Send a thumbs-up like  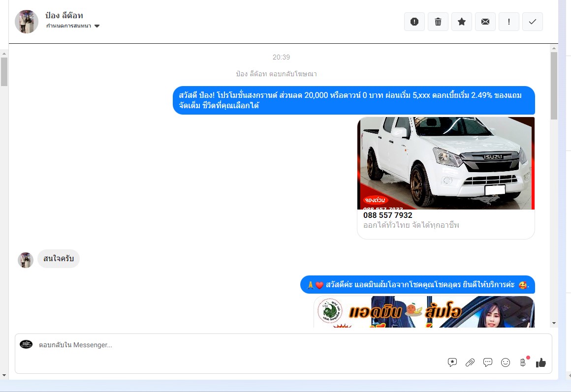pyautogui.click(x=541, y=362)
